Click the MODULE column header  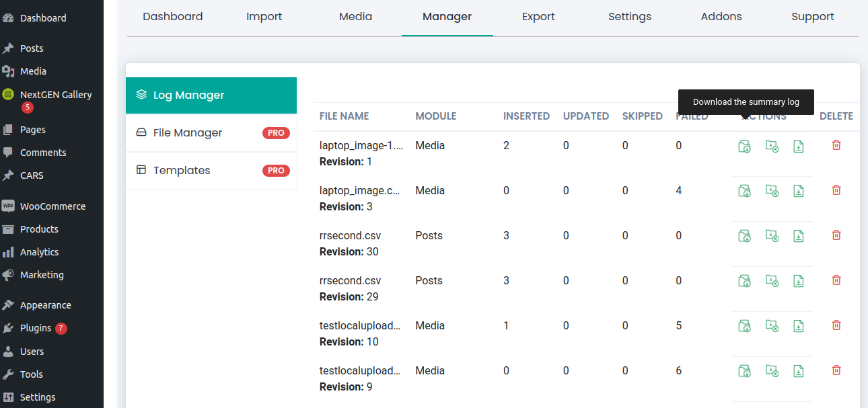pyautogui.click(x=436, y=116)
